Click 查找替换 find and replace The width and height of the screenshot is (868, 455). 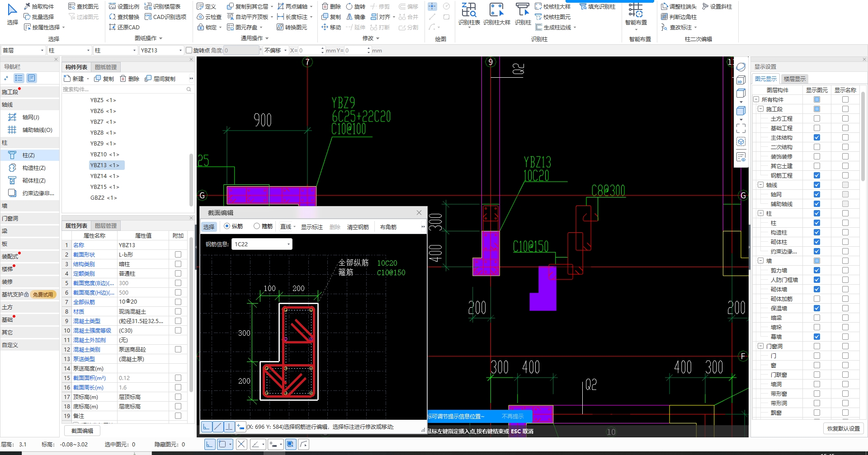pos(124,17)
